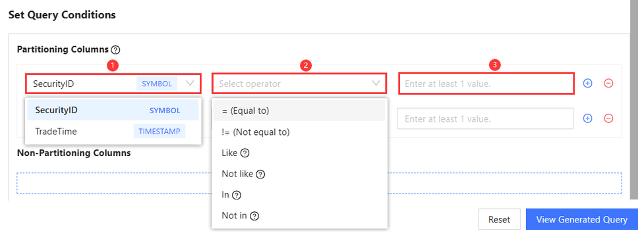Image resolution: width=644 pixels, height=237 pixels.
Task: Add condition with first row plus icon
Action: point(588,83)
